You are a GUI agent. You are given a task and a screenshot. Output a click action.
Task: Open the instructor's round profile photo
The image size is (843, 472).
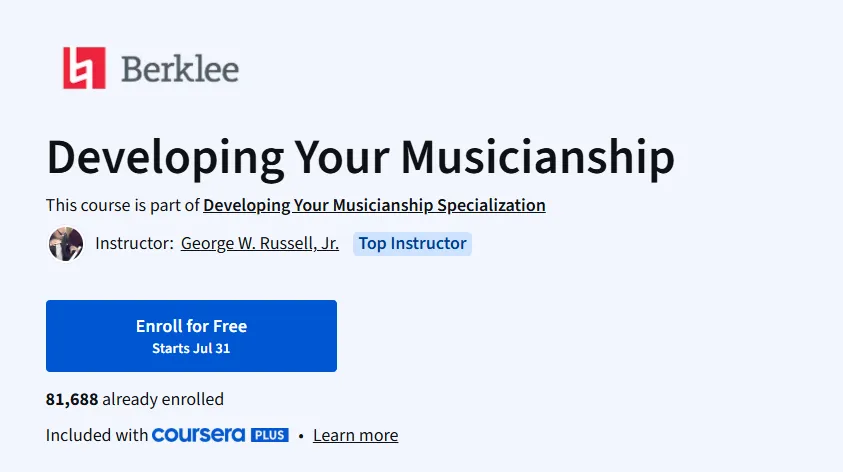point(66,244)
